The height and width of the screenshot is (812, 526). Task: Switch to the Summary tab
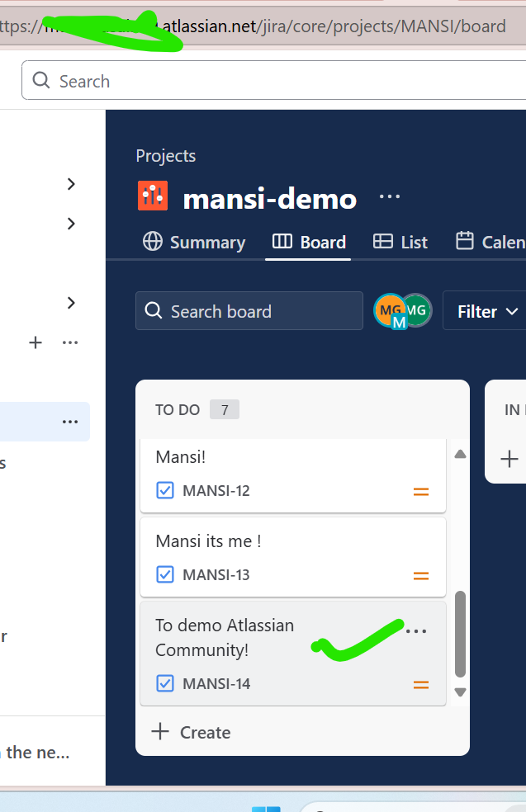tap(194, 242)
